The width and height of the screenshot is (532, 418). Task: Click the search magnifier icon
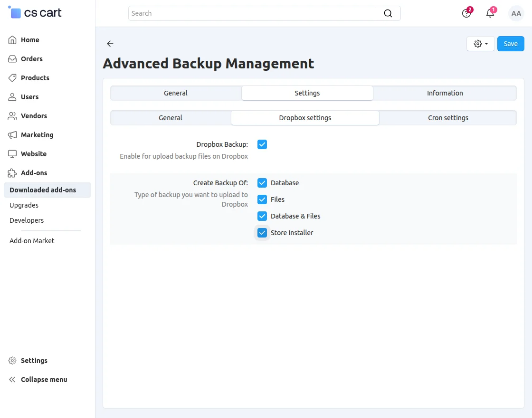[x=388, y=13]
